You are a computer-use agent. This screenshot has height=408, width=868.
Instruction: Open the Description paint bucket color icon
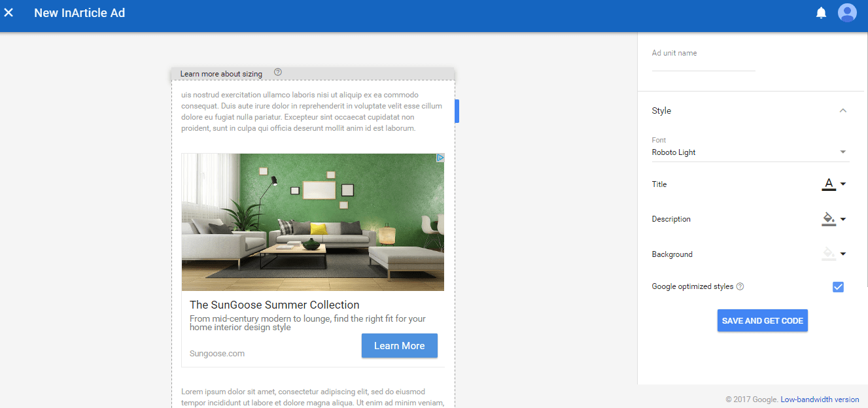coord(829,219)
